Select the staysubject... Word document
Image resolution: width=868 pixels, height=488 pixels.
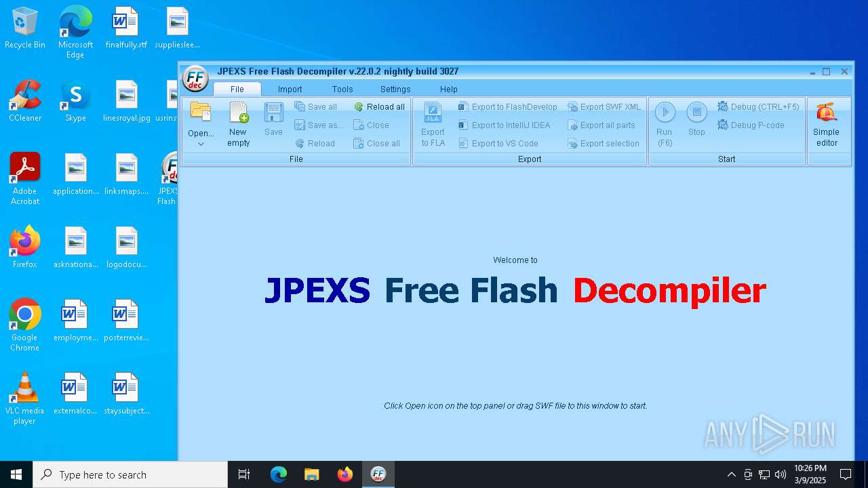(126, 394)
